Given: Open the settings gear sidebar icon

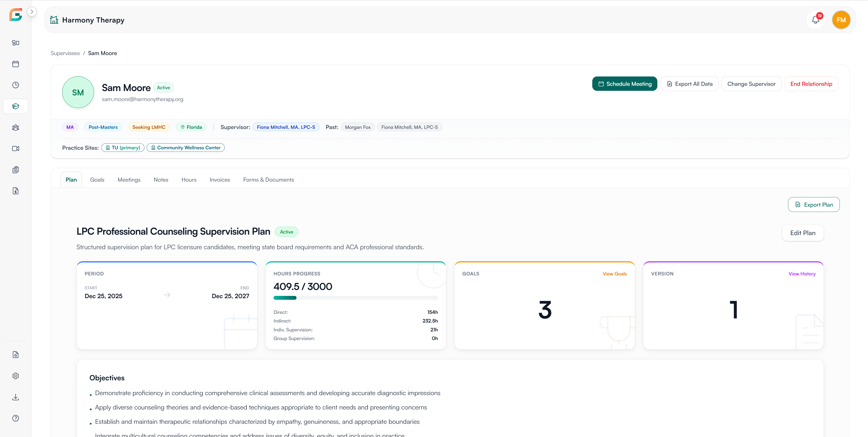Looking at the screenshot, I should [x=15, y=376].
